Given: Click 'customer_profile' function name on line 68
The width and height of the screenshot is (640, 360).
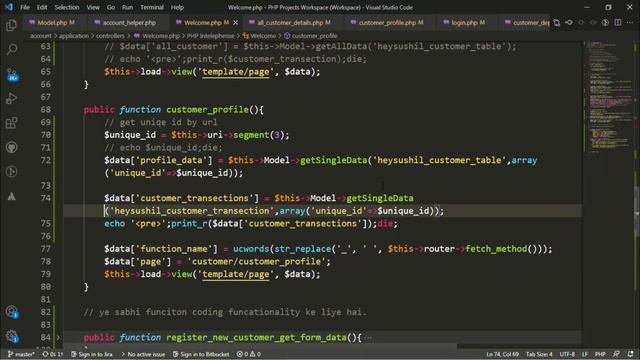Looking at the screenshot, I should click(x=207, y=109).
